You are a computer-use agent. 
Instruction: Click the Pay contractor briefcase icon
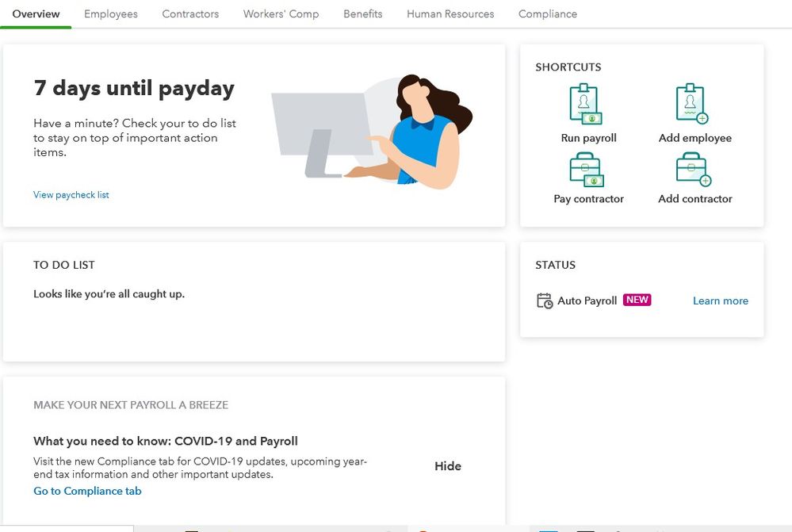coord(587,170)
